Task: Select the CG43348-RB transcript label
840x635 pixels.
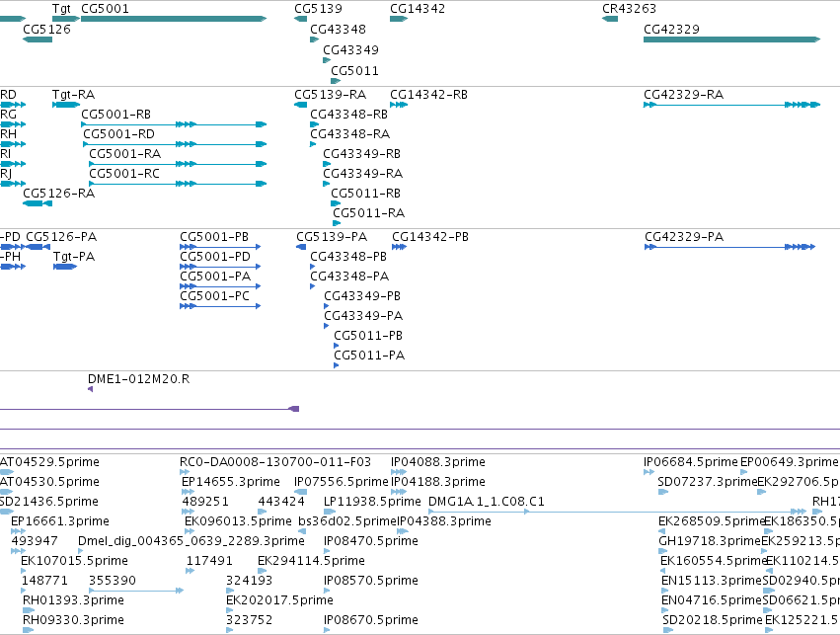Action: 348,115
